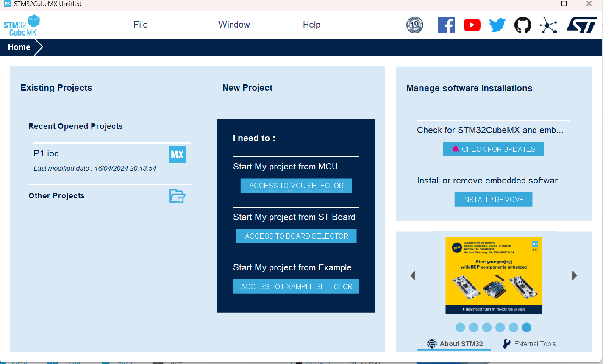Click the Other Projects label
Viewport: 603px width, 364px height.
[56, 196]
